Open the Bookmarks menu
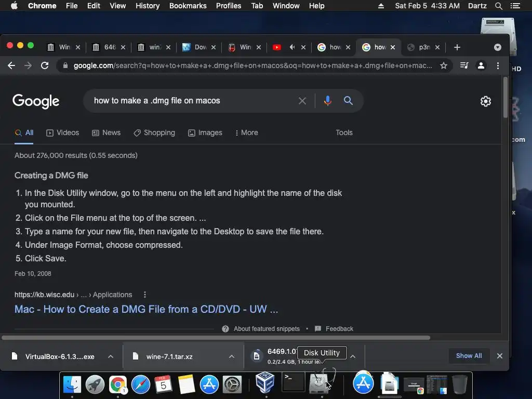The height and width of the screenshot is (399, 532). click(188, 6)
